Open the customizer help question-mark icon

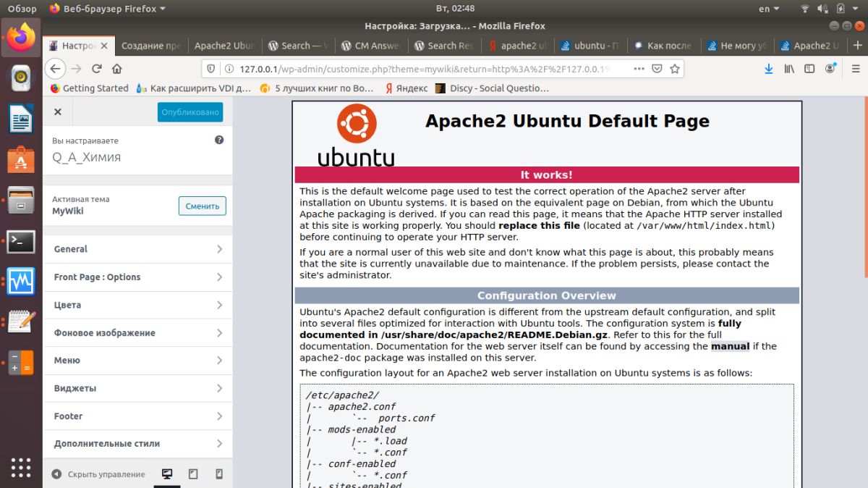tap(219, 140)
